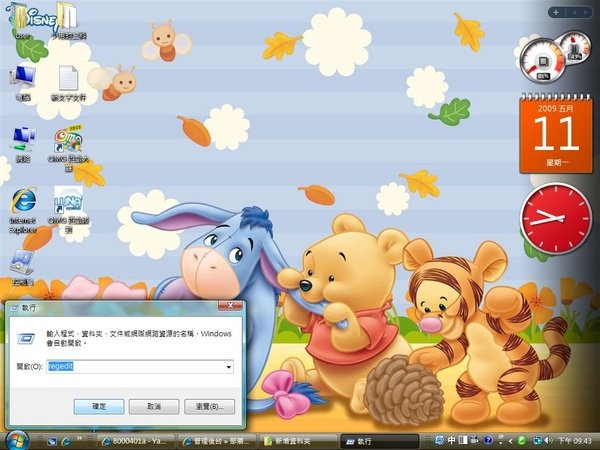Open the second yellow folder desktop icon
Image resolution: width=600 pixels, height=450 pixels.
[68, 21]
